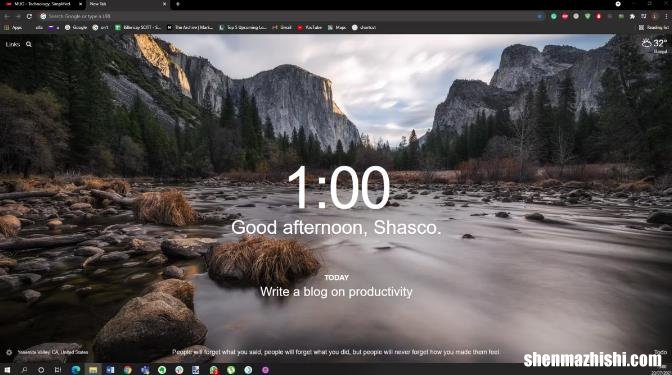Close the MUO tab

tap(81, 4)
